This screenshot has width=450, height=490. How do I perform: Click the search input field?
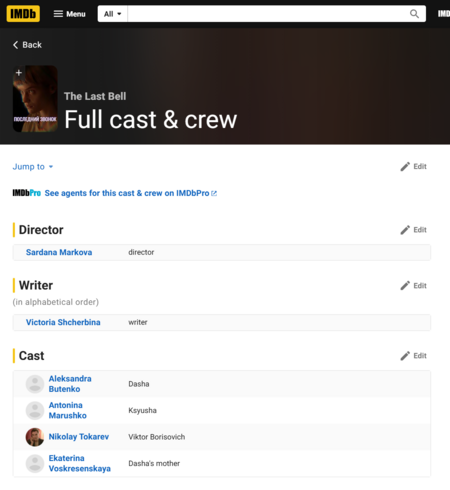click(x=267, y=14)
